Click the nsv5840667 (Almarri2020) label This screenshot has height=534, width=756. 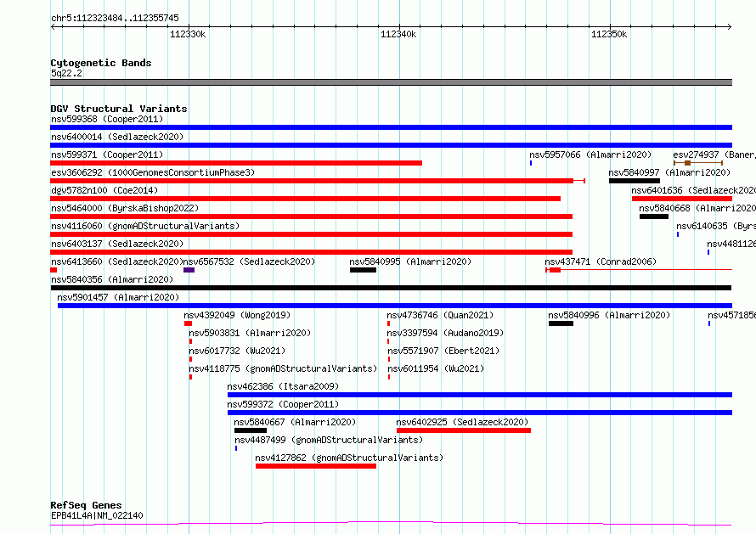(295, 422)
